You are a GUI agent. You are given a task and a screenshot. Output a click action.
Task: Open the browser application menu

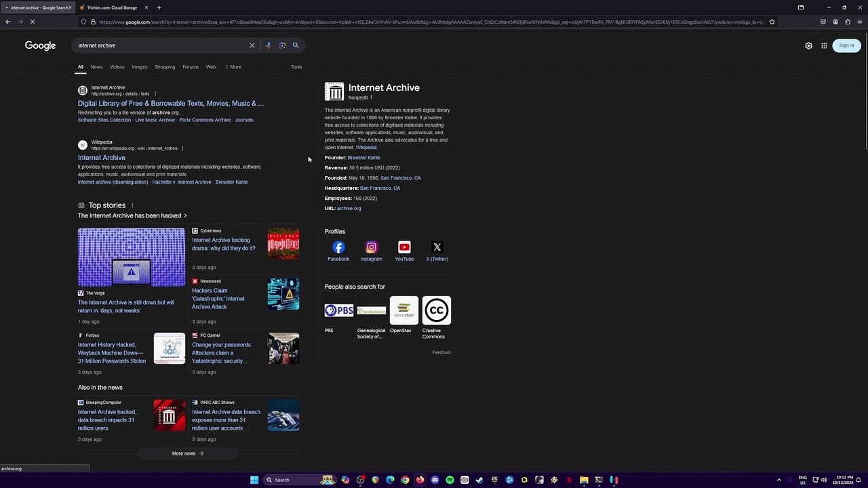pyautogui.click(x=860, y=22)
